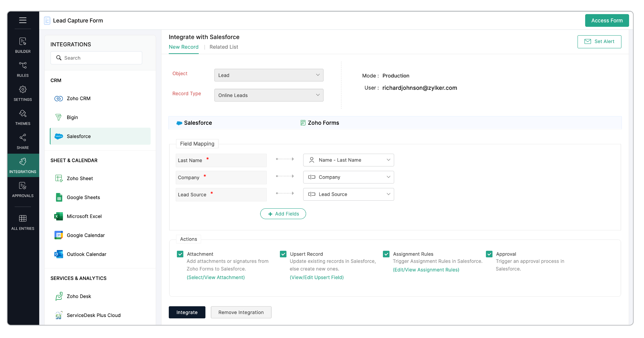Click inside the integrations Search field
This screenshot has width=644, height=338.
[96, 58]
